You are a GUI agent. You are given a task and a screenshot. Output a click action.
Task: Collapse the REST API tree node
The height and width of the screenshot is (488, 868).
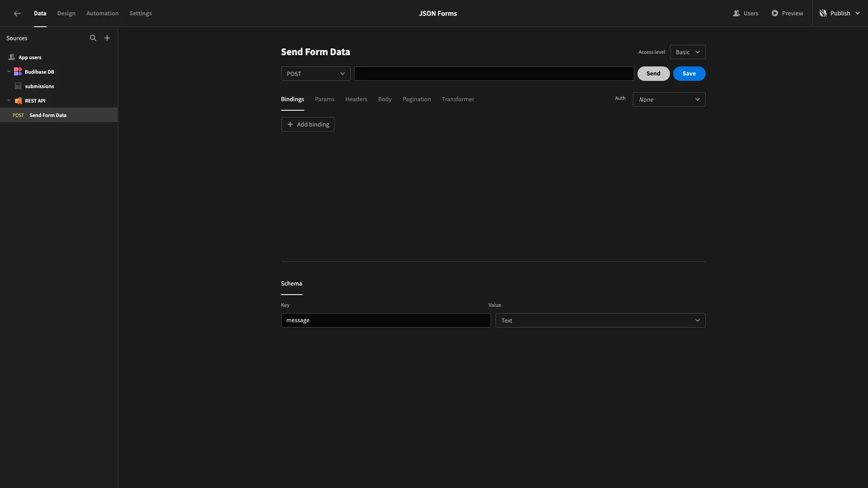point(9,100)
